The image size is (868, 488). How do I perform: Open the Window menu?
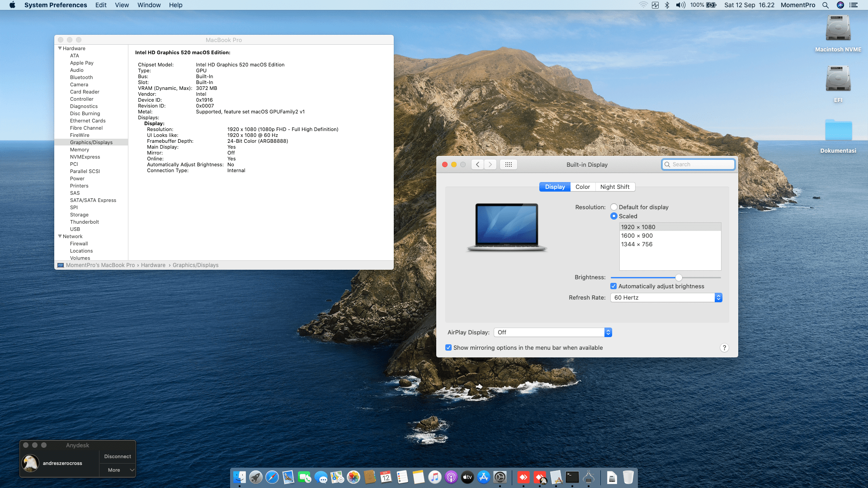[x=149, y=5]
